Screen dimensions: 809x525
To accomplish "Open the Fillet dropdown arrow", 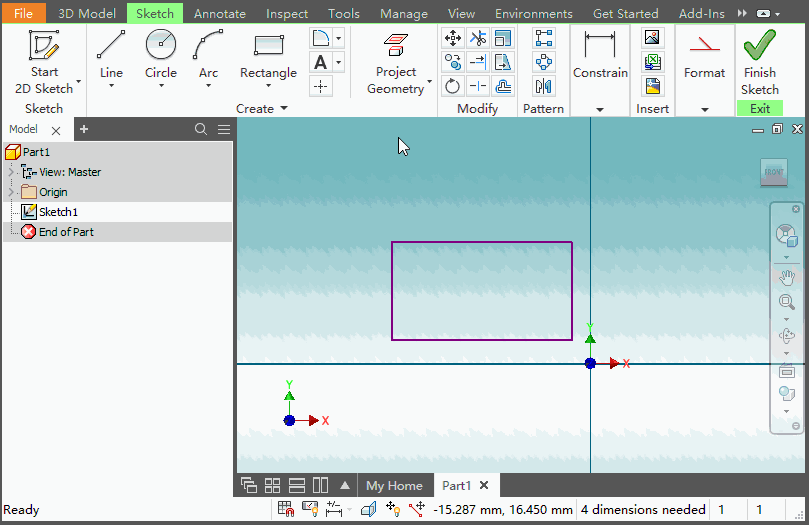I will click(x=339, y=38).
